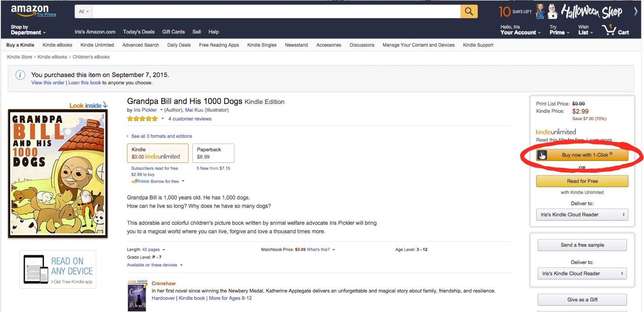644x312 pixels.
Task: Open Sell link in header
Action: (x=196, y=32)
